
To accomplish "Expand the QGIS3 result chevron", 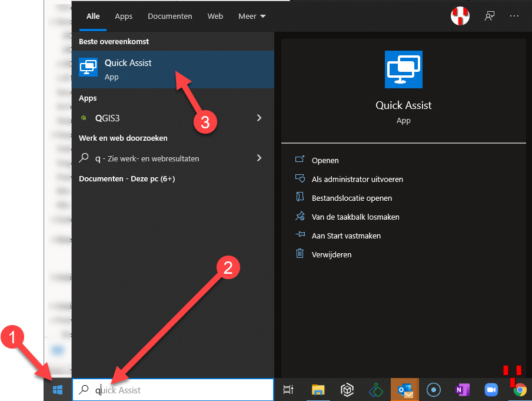I will tap(259, 118).
